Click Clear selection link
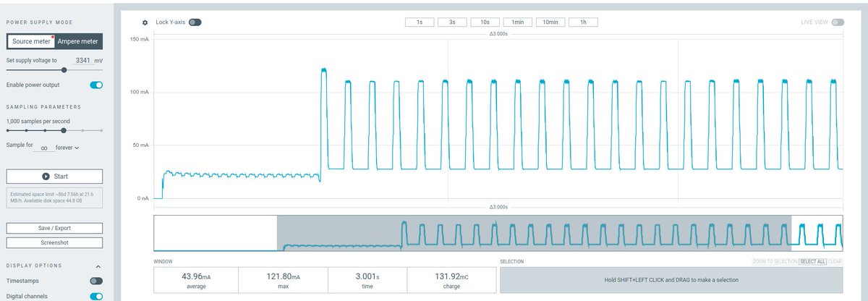This screenshot has width=868, height=301. (x=835, y=261)
